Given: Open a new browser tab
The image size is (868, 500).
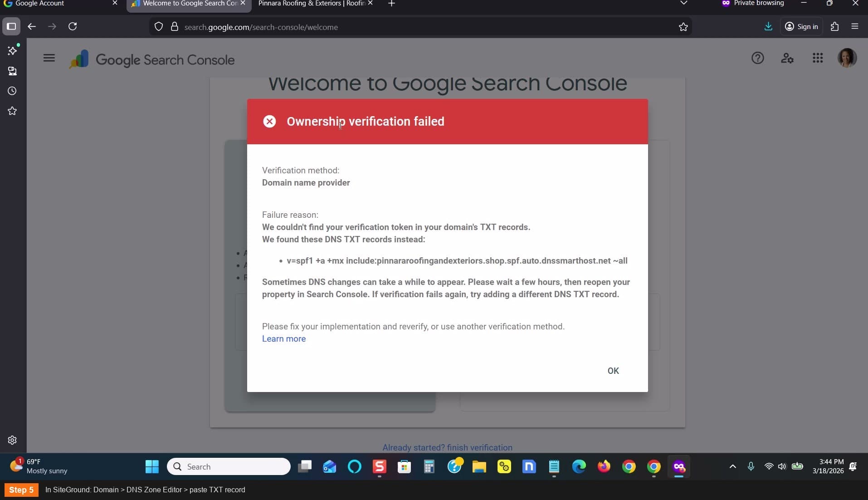Looking at the screenshot, I should click(391, 4).
